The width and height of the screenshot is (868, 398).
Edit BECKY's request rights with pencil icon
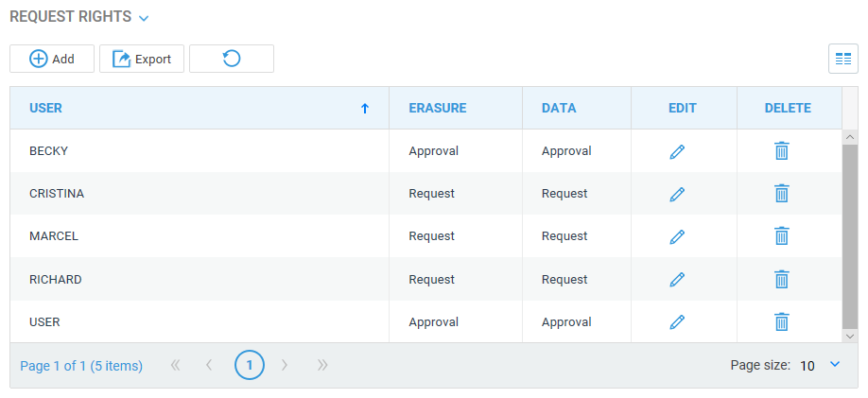click(x=677, y=151)
